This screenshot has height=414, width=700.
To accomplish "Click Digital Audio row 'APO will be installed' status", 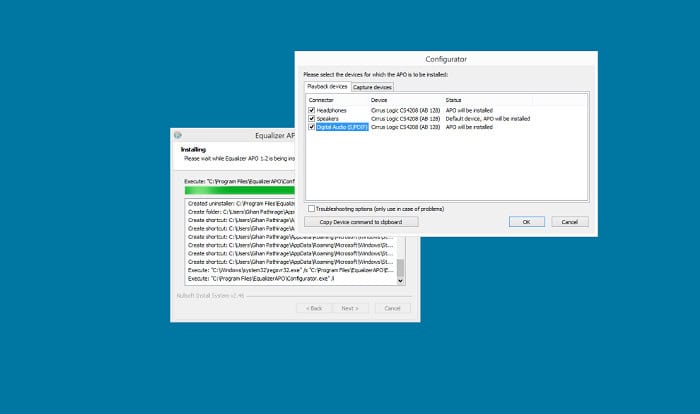I will 469,127.
